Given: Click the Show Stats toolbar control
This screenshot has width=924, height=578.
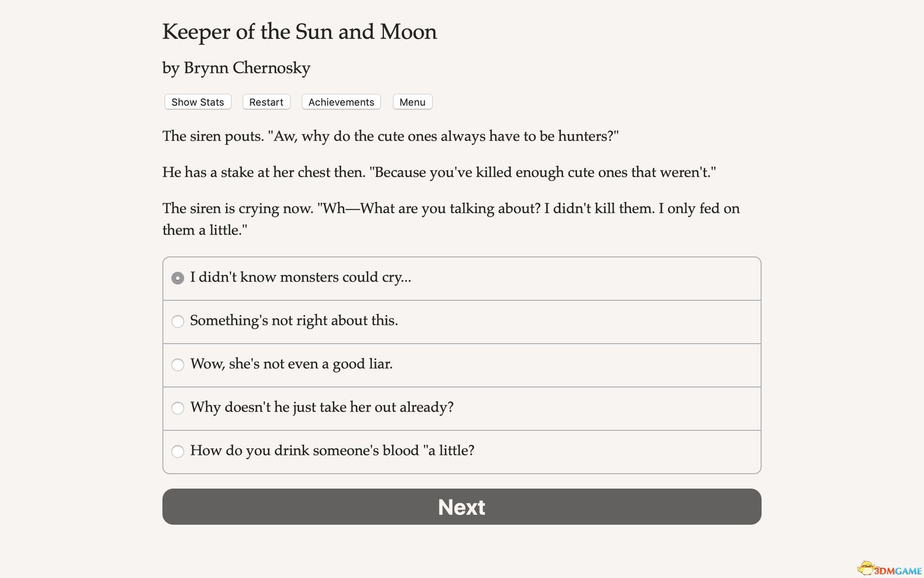Looking at the screenshot, I should click(x=197, y=102).
